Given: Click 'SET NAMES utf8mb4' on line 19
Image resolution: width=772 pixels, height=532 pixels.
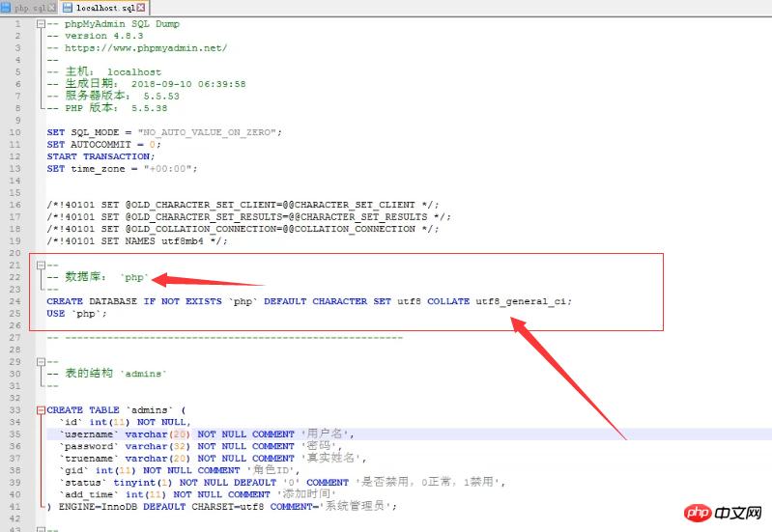Looking at the screenshot, I should pyautogui.click(x=152, y=241).
